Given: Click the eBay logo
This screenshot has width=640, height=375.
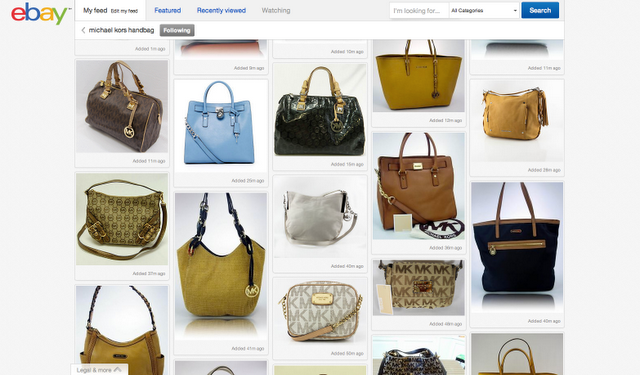Looking at the screenshot, I should point(39,13).
